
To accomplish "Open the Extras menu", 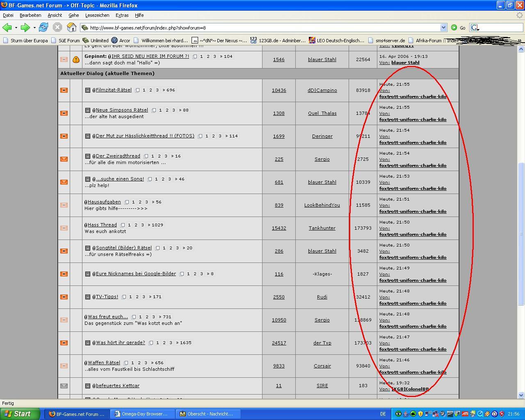I will click(122, 15).
